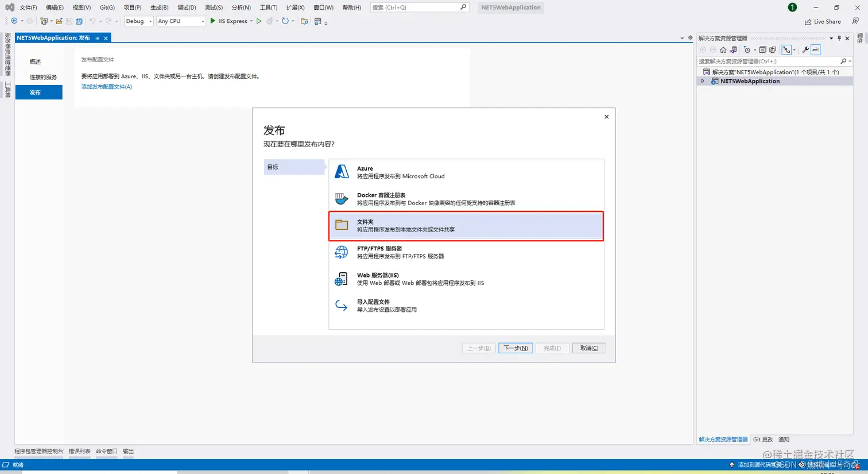
Task: Click the 目标 step in publish wizard
Action: pos(294,167)
